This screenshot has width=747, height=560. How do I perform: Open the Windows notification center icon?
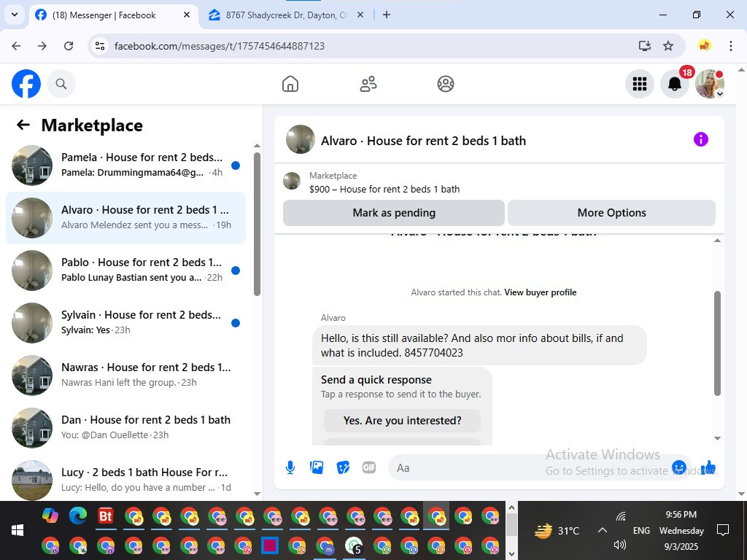pyautogui.click(x=723, y=530)
